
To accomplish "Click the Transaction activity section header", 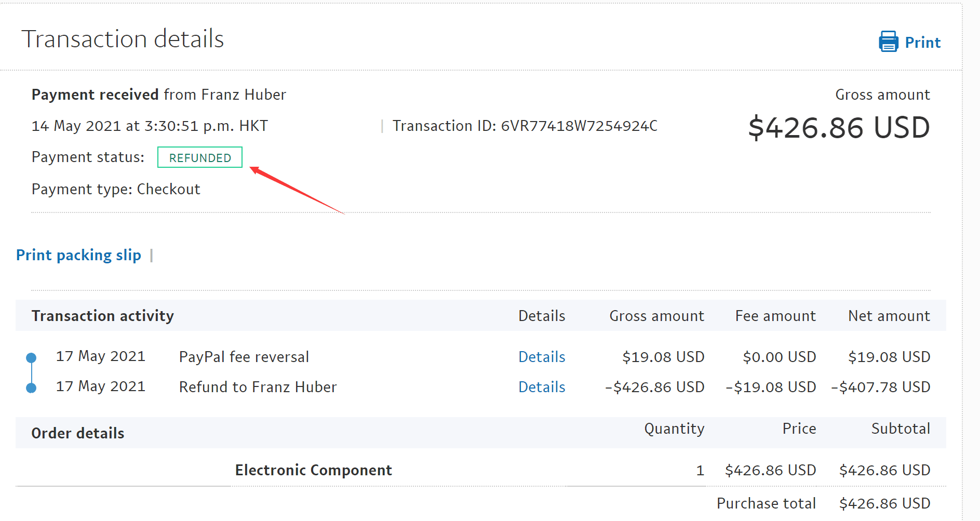I will point(103,316).
